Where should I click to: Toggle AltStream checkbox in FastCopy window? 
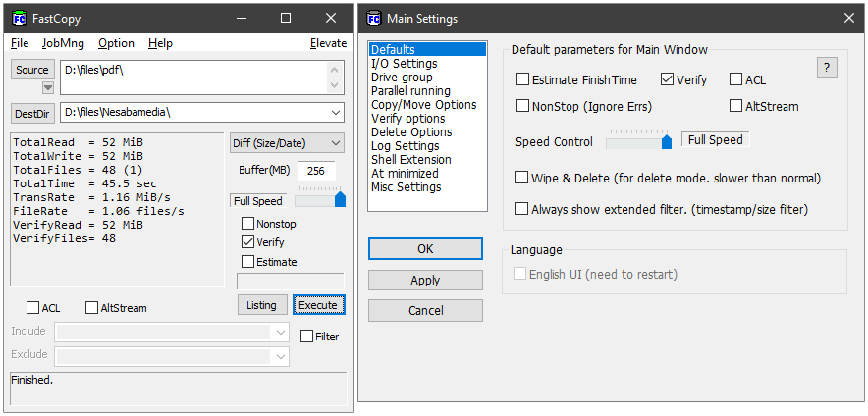(x=92, y=308)
